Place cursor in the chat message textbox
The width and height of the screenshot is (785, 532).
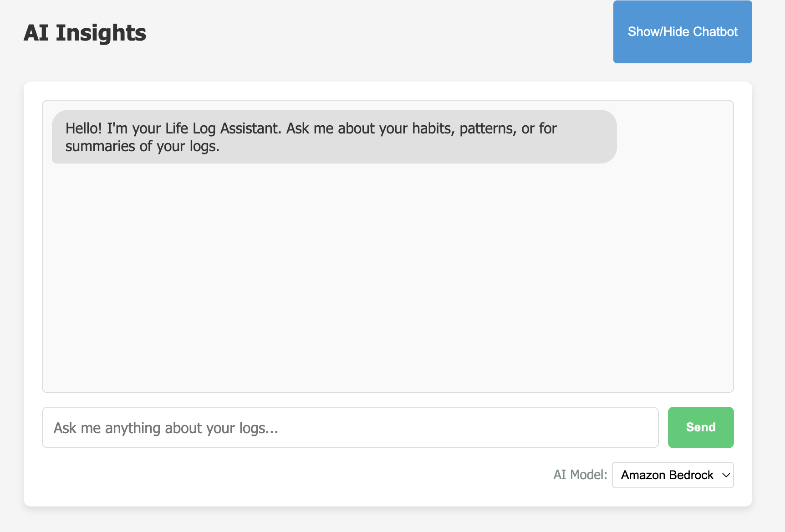click(x=350, y=428)
